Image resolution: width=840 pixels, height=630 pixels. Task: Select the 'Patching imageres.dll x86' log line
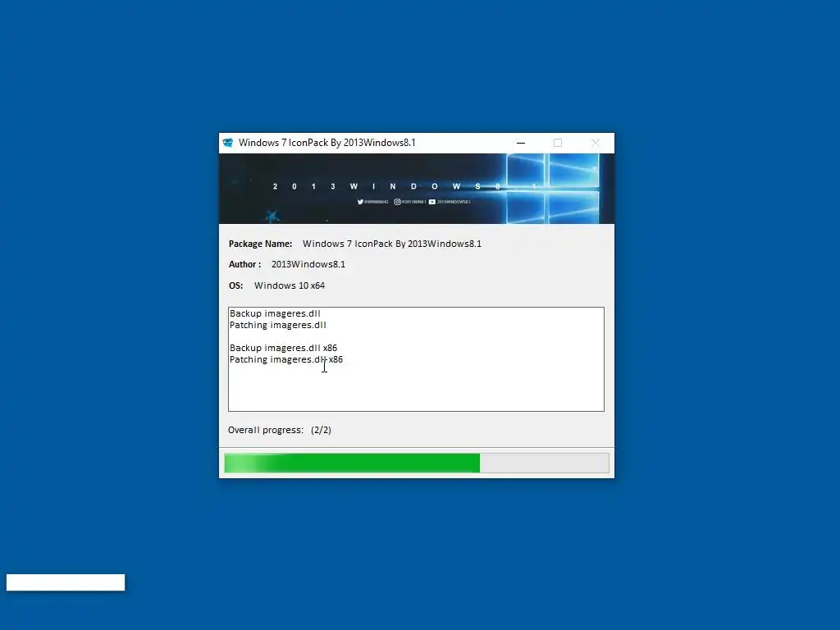(x=286, y=359)
